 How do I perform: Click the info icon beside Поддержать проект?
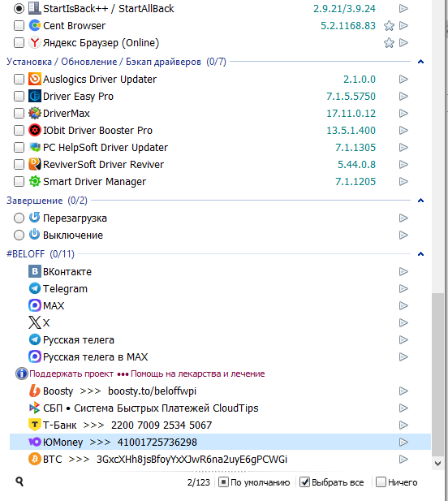(21, 374)
